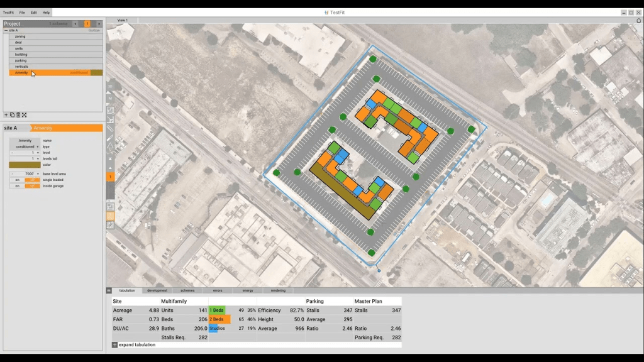Go to next scheme with right arrow
The height and width of the screenshot is (362, 644).
click(99, 24)
